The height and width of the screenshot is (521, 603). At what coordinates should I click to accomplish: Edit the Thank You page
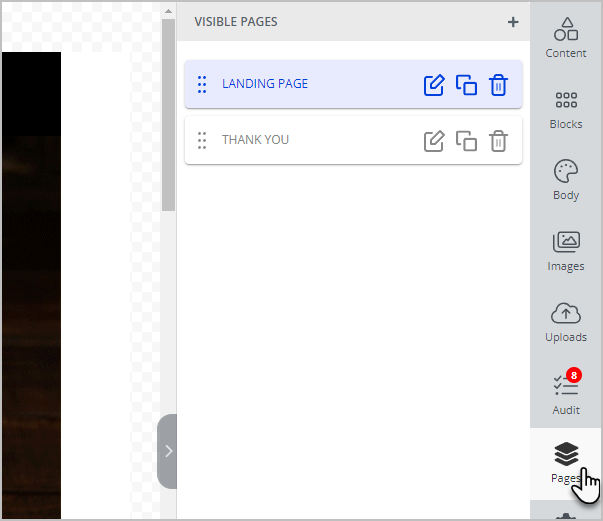click(x=434, y=141)
